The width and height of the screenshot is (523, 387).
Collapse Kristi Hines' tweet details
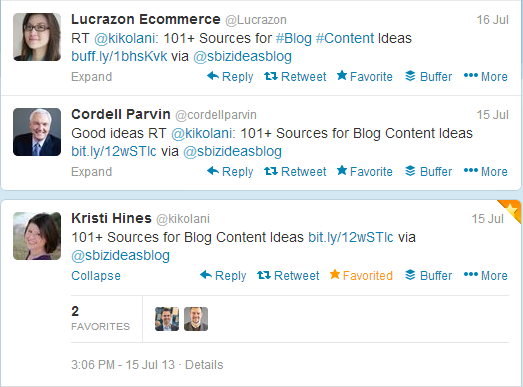[96, 276]
